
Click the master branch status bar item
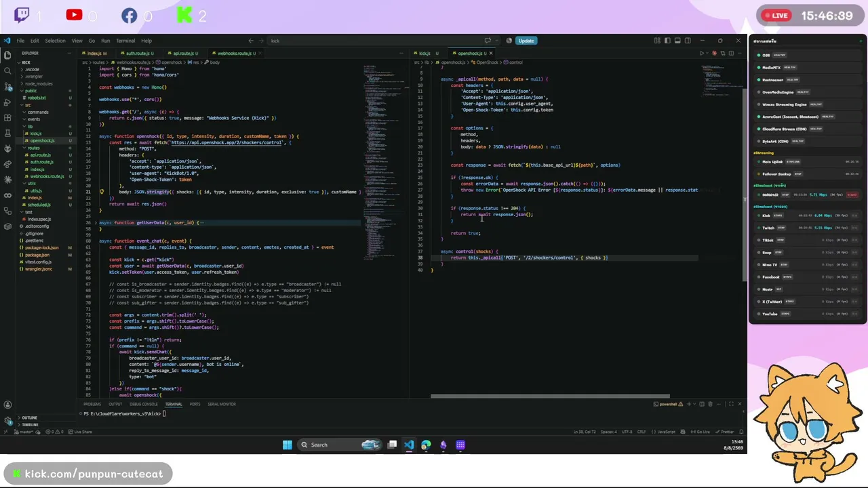tap(24, 432)
